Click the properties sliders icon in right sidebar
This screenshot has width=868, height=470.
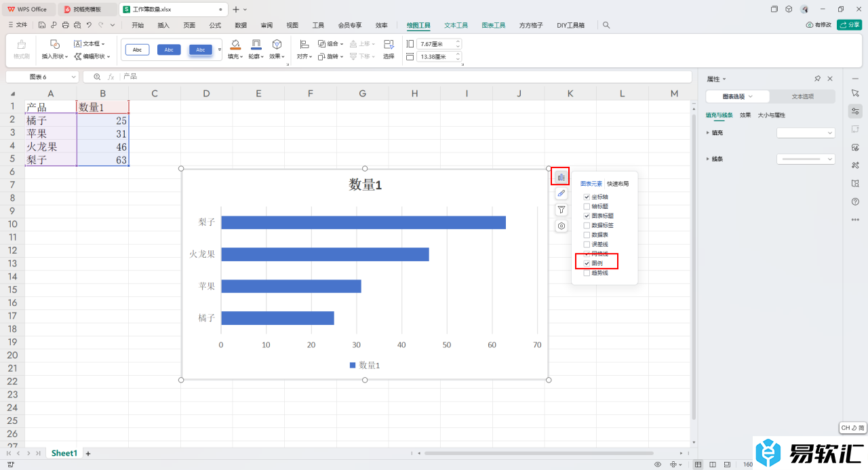855,111
